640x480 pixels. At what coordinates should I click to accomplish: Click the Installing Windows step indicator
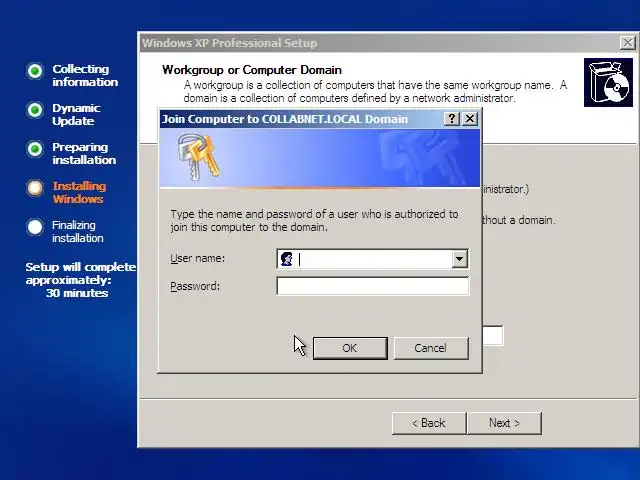tap(35, 188)
